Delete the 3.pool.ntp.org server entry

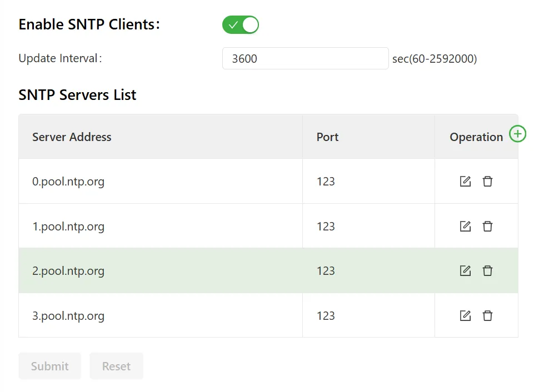pos(487,316)
